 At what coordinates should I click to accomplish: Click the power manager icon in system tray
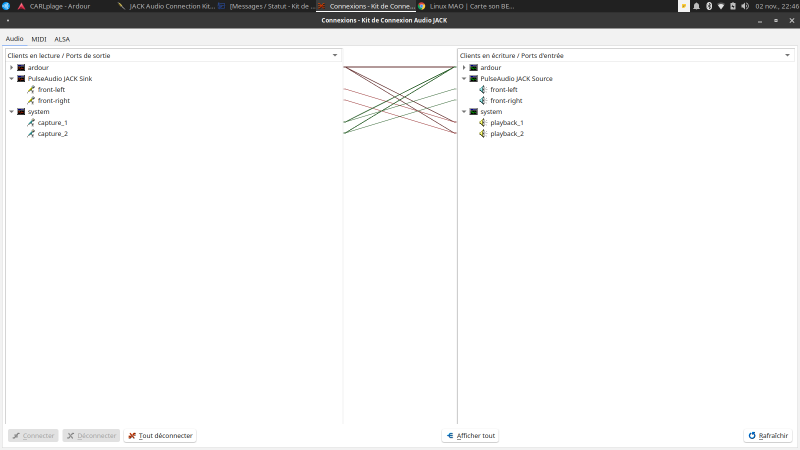(x=733, y=6)
